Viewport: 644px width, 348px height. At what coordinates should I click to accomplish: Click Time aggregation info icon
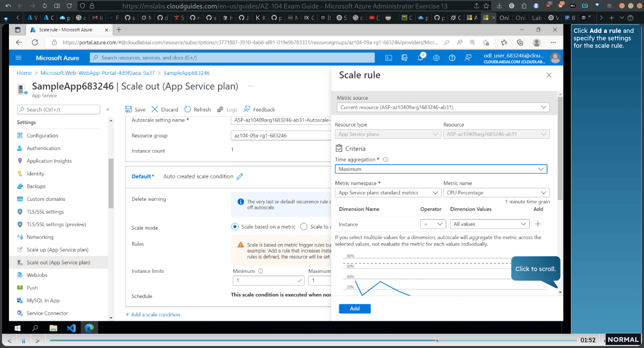pyautogui.click(x=385, y=160)
